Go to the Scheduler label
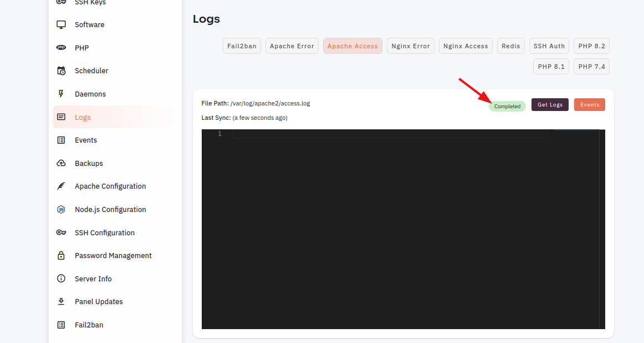The height and width of the screenshot is (343, 644). point(91,70)
